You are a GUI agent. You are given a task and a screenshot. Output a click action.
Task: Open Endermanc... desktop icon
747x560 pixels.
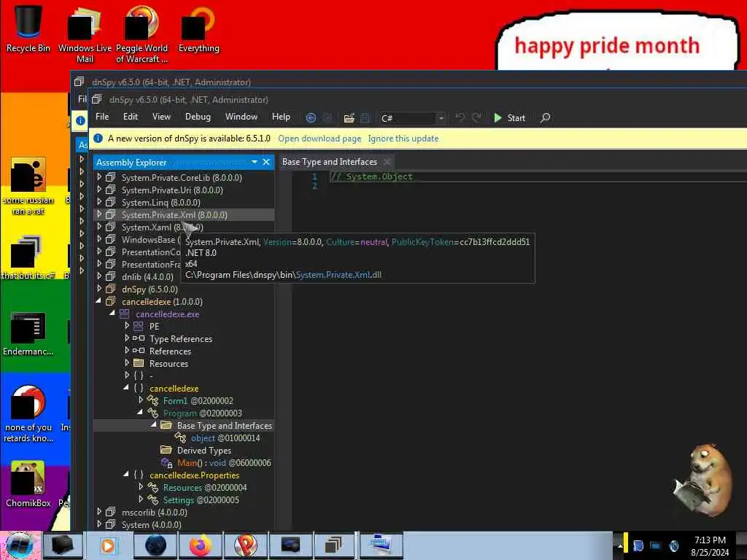coord(28,333)
